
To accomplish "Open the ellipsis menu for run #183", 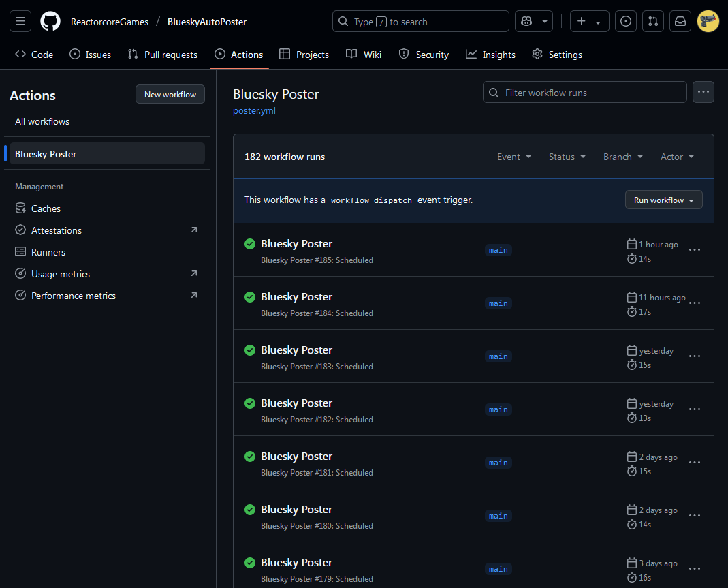I will [695, 356].
